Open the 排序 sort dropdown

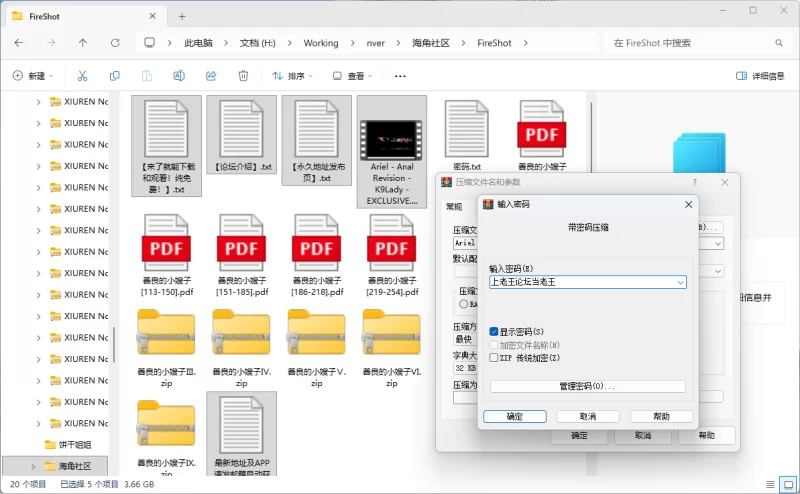[292, 76]
